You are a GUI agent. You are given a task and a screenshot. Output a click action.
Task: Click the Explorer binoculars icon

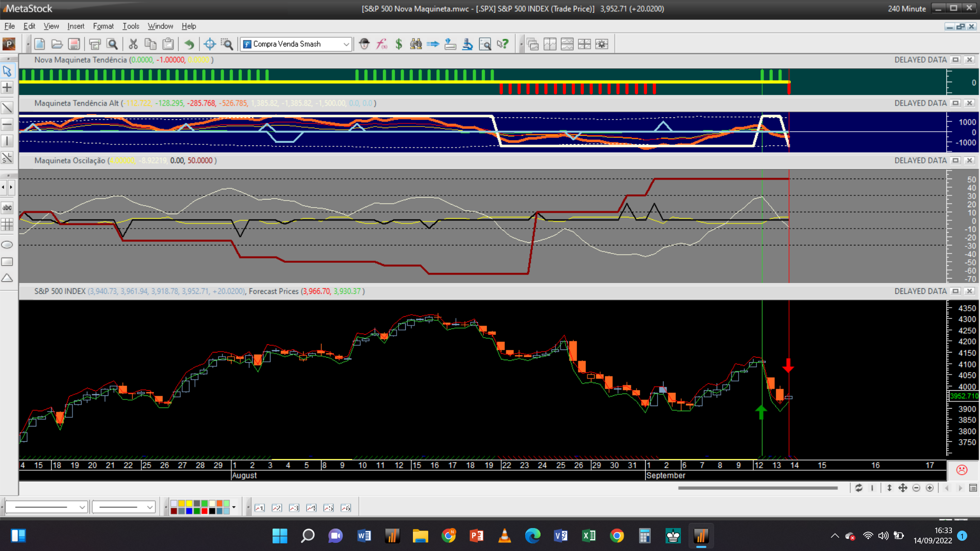tap(416, 44)
